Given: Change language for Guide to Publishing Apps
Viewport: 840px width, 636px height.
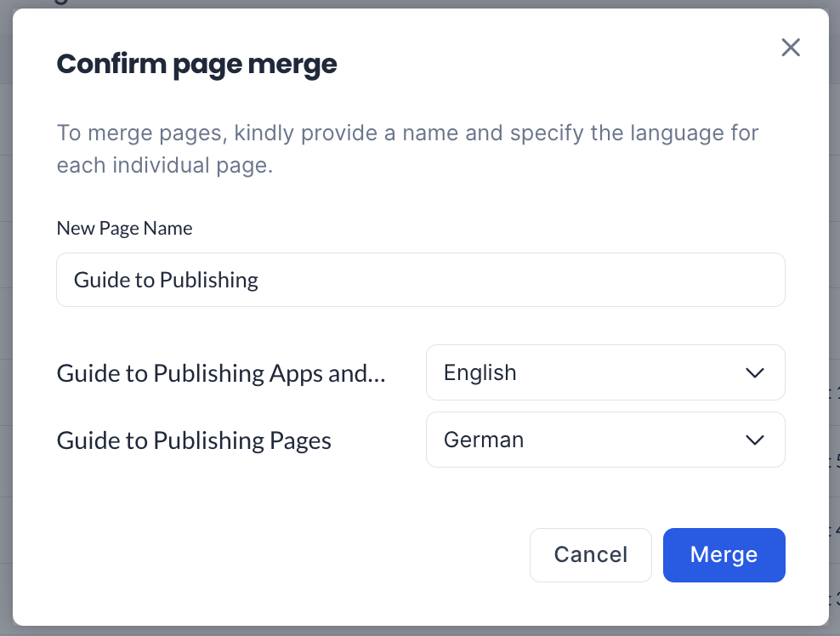Looking at the screenshot, I should click(605, 372).
